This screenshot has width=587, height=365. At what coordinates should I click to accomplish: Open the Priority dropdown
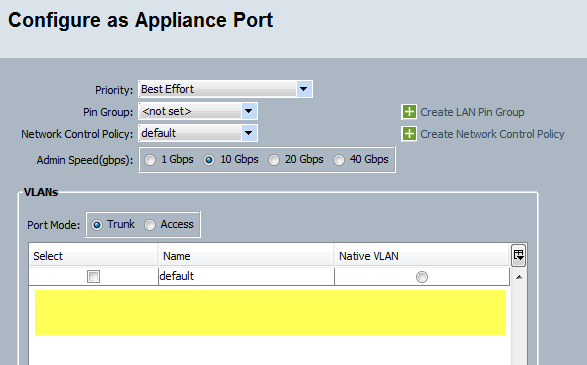coord(225,89)
